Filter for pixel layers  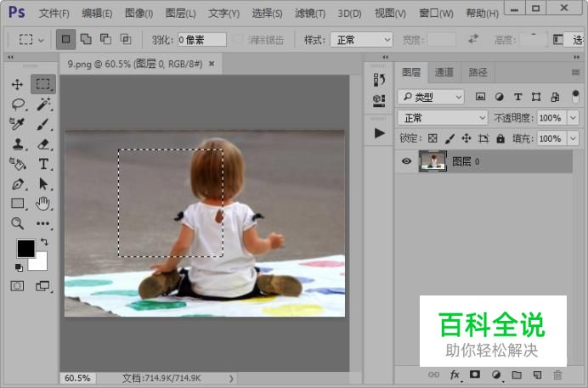pyautogui.click(x=480, y=97)
